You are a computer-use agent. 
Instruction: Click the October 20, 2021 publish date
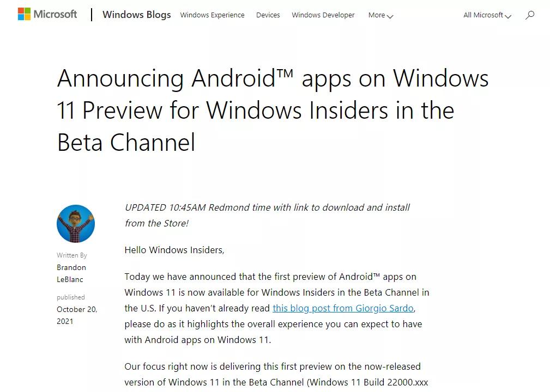77,315
